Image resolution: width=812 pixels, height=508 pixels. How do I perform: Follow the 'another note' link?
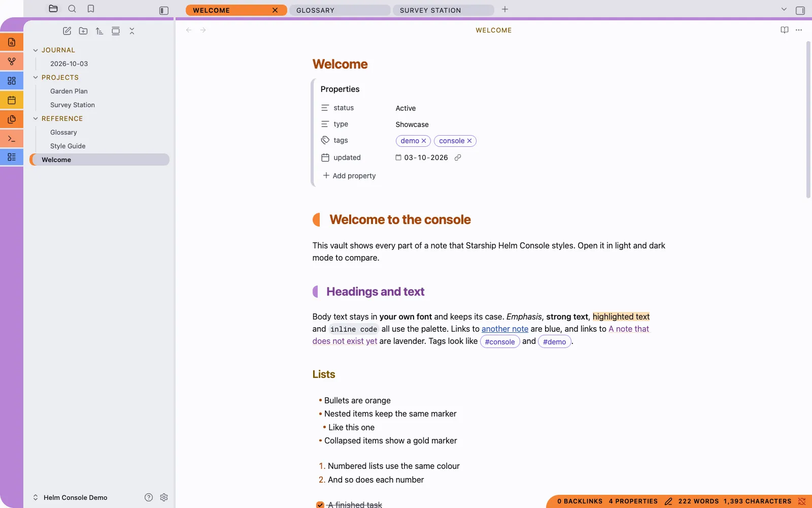point(505,329)
